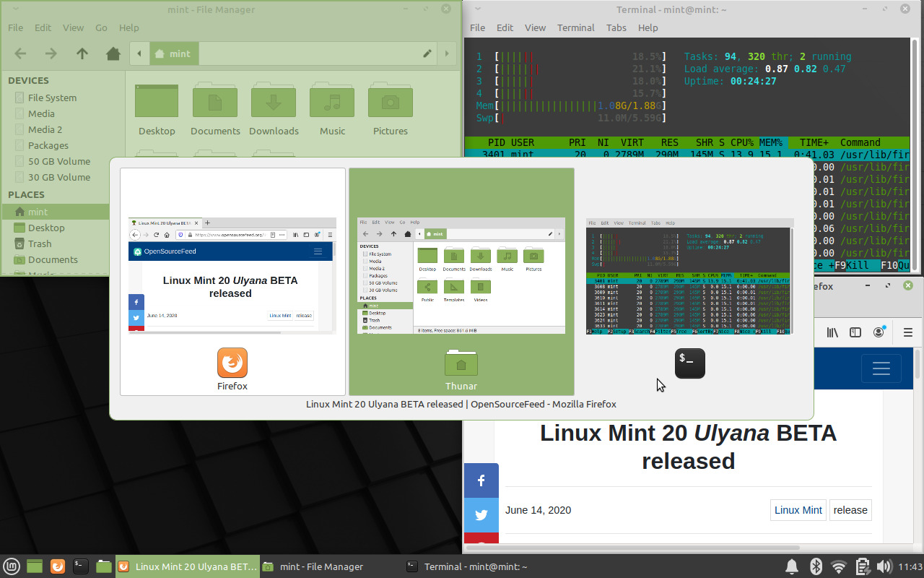Open the Firefox Library menu
Screen dimensions: 924x578
[x=832, y=332]
